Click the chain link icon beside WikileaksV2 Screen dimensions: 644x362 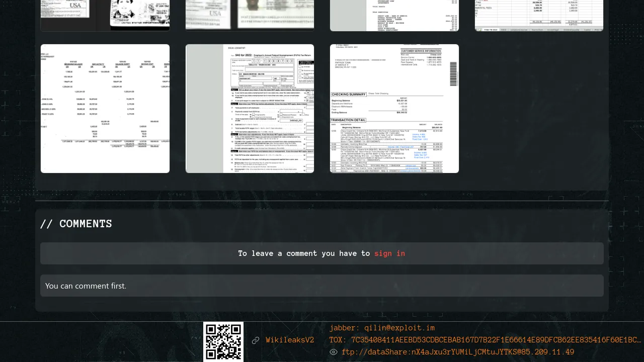(x=256, y=340)
